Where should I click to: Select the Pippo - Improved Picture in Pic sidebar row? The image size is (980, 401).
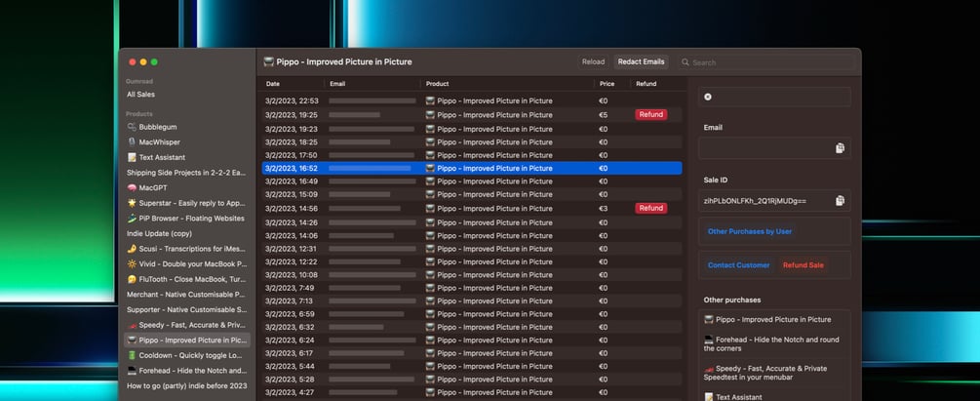pyautogui.click(x=186, y=341)
